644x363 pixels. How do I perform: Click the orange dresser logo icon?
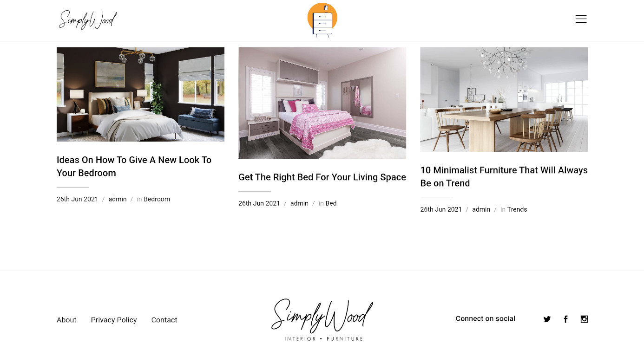pyautogui.click(x=322, y=20)
